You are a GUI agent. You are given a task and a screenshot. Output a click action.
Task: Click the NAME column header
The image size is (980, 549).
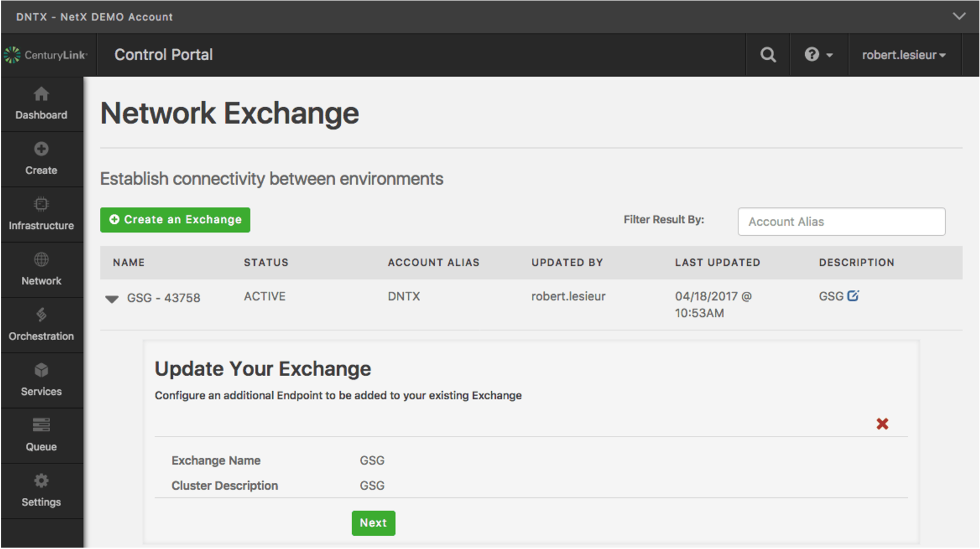click(x=129, y=263)
